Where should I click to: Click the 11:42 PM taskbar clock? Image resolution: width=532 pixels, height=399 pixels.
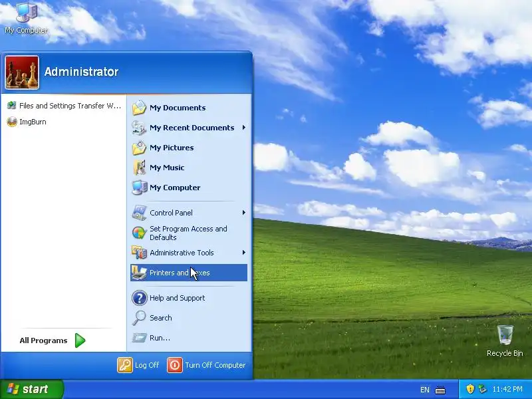tap(507, 389)
